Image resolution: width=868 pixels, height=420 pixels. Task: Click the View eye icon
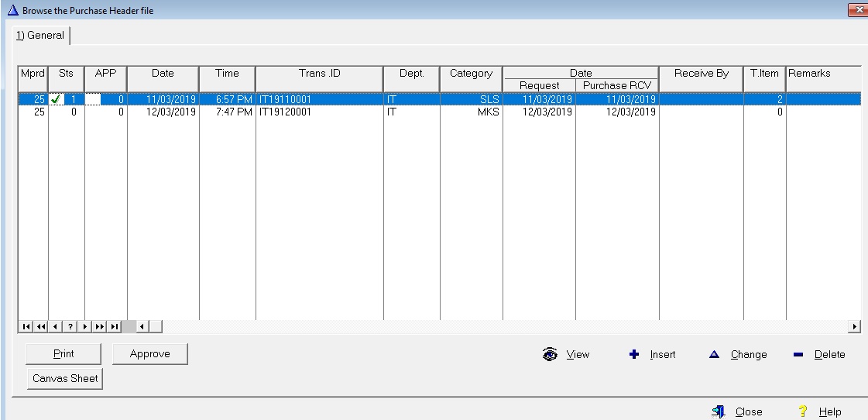(x=551, y=355)
